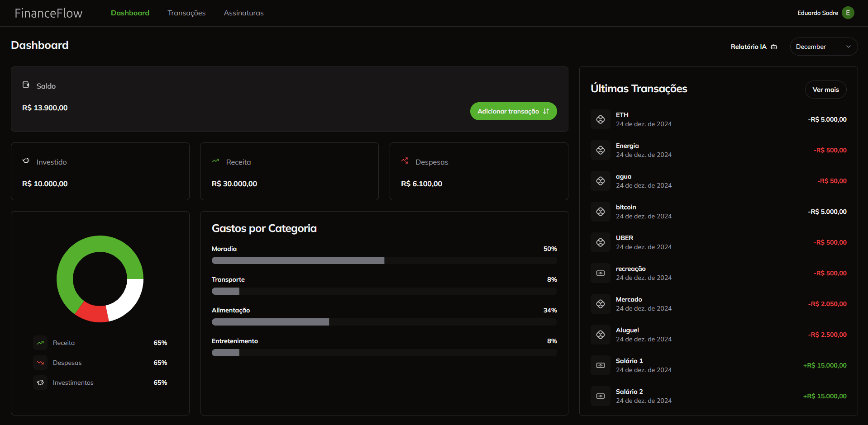The height and width of the screenshot is (425, 868).
Task: Switch to the Assinaturas tab
Action: [243, 13]
